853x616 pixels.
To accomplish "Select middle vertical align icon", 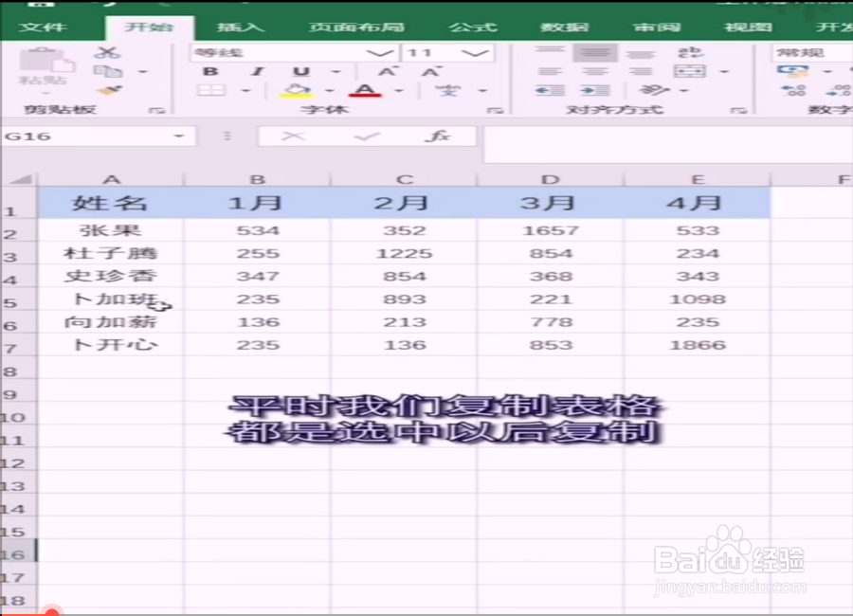I will click(595, 52).
